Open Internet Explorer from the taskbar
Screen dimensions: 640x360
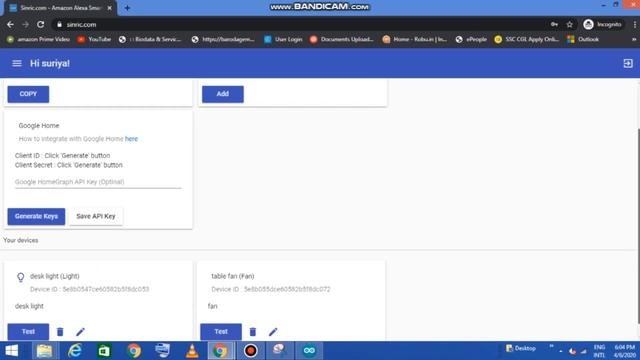point(75,351)
